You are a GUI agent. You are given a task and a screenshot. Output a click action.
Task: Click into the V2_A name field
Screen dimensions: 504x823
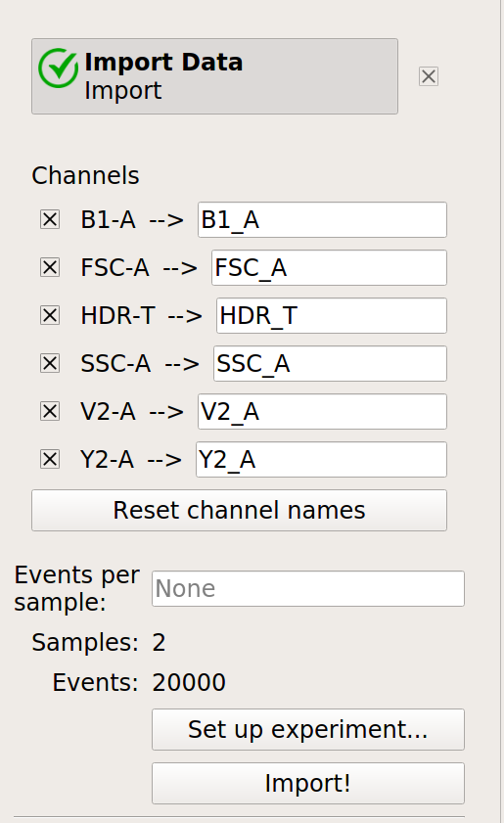click(322, 411)
